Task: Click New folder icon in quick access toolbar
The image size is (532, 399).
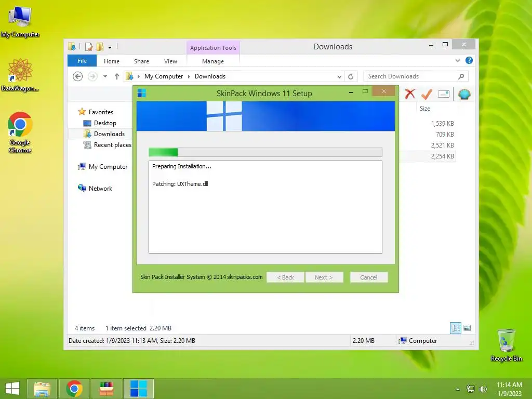Action: tap(100, 47)
